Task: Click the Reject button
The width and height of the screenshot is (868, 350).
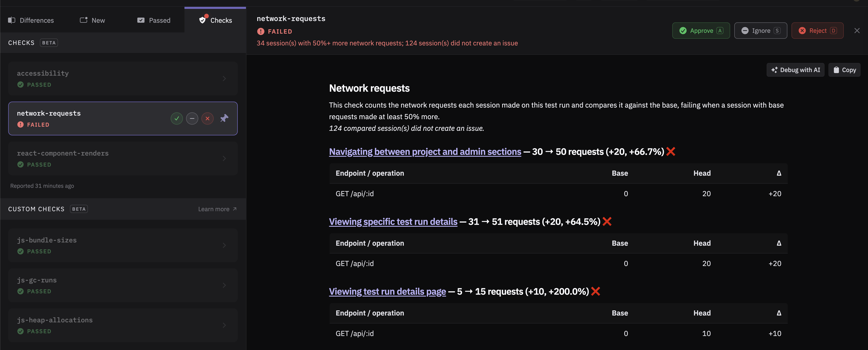Action: (817, 31)
